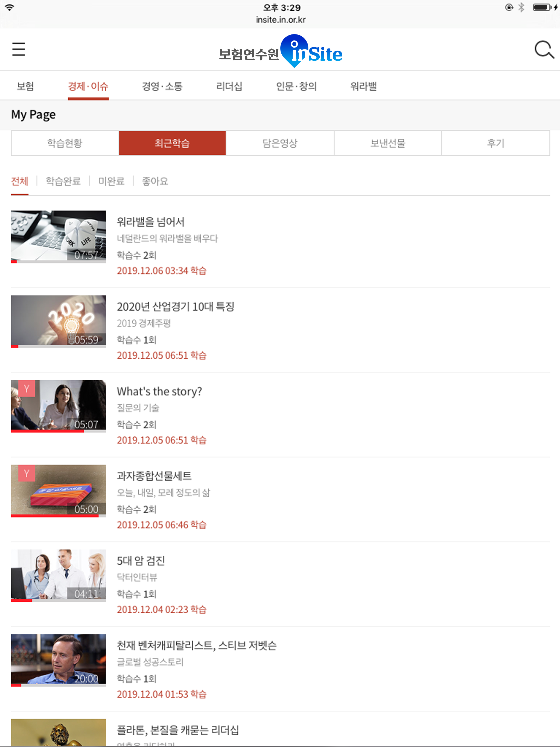Open the 플라톤 리더십 video thumbnail
The height and width of the screenshot is (747, 560).
click(x=59, y=733)
